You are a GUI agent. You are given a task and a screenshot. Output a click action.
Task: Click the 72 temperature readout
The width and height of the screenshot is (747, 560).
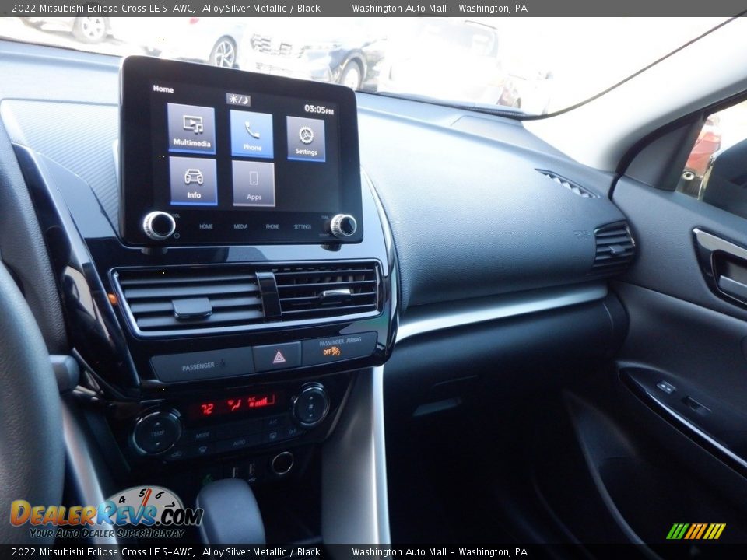pyautogui.click(x=207, y=408)
